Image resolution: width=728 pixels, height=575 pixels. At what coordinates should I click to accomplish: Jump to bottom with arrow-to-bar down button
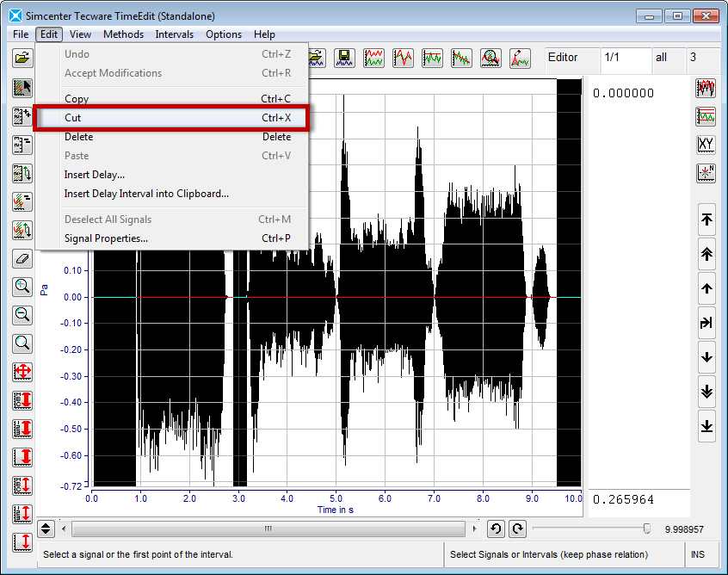tap(706, 426)
